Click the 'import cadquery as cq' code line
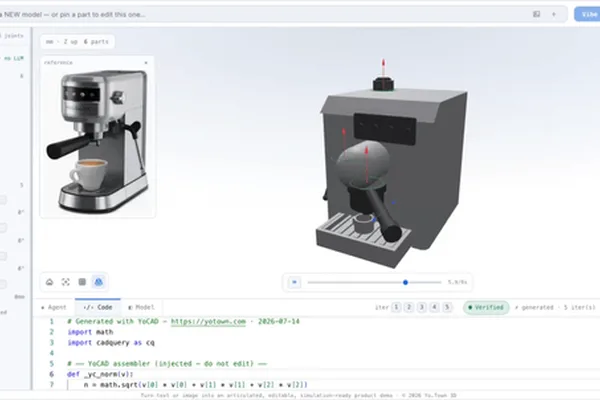The image size is (600, 400). [111, 343]
